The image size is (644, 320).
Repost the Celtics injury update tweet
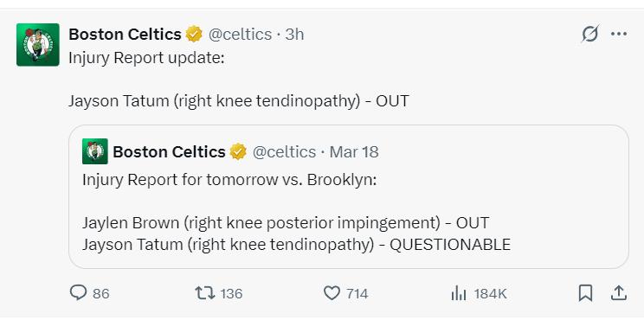point(204,293)
